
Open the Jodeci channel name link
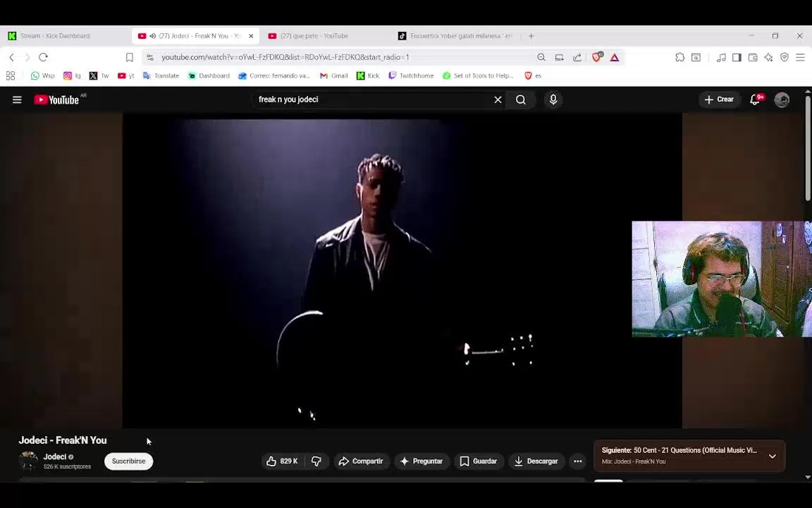[55, 456]
